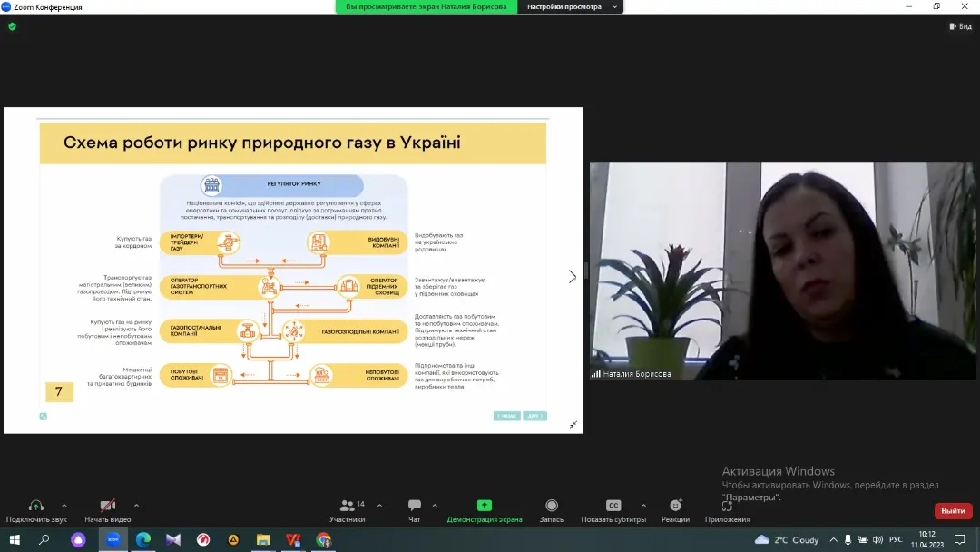Open the Apps icon in toolbar
Image resolution: width=980 pixels, height=552 pixels.
[x=727, y=506]
